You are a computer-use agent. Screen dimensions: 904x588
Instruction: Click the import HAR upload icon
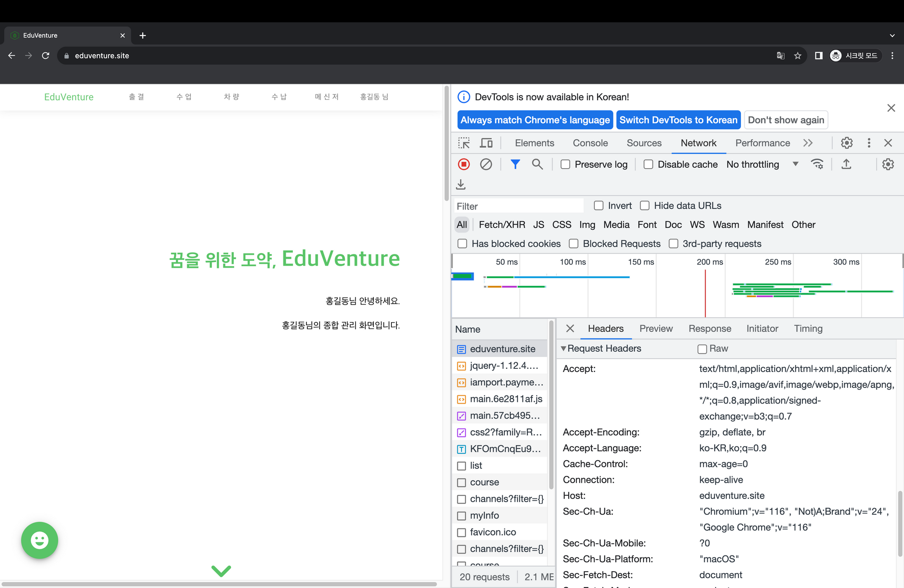(846, 165)
